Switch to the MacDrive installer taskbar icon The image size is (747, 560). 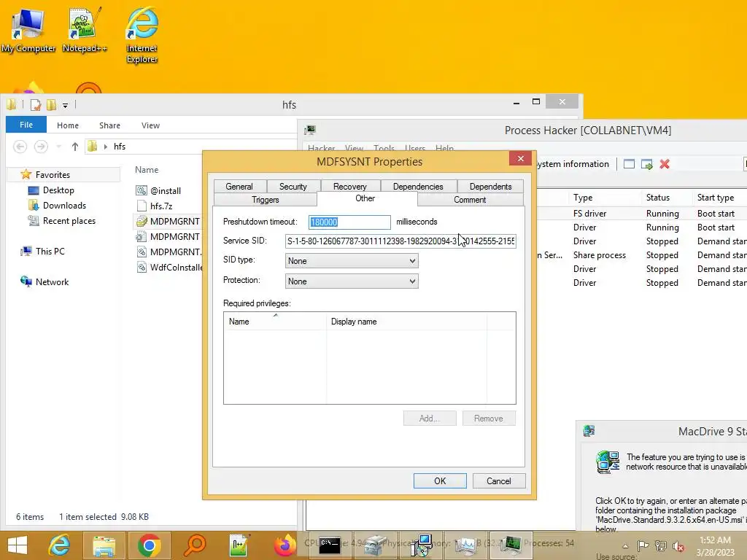421,545
